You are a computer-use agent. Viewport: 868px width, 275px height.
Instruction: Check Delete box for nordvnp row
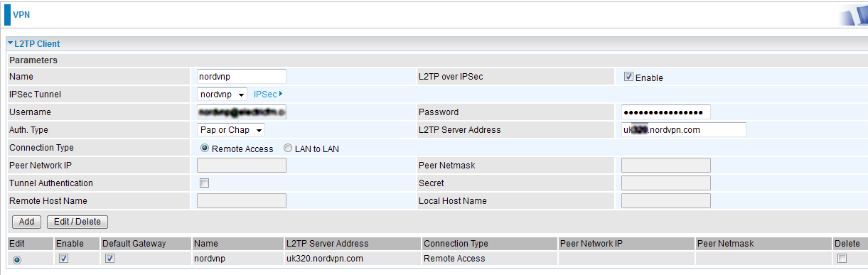click(842, 258)
